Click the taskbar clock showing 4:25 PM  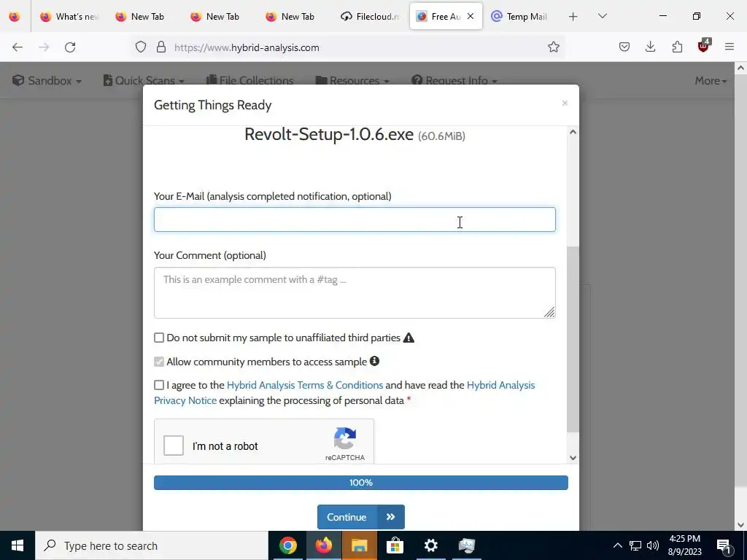[684, 545]
